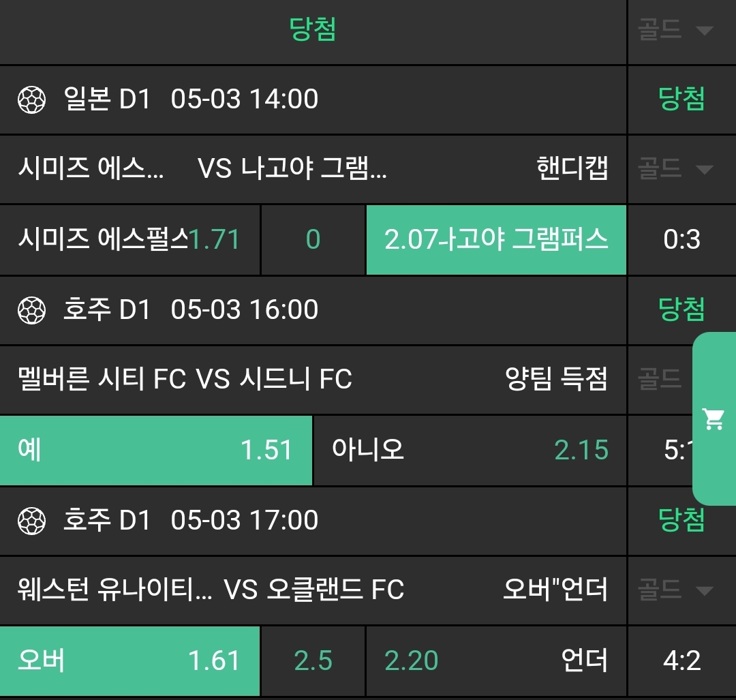Screen dimensions: 736x700
Task: Click 당첨 status for 호주 D1 17:00 match
Action: (x=681, y=521)
